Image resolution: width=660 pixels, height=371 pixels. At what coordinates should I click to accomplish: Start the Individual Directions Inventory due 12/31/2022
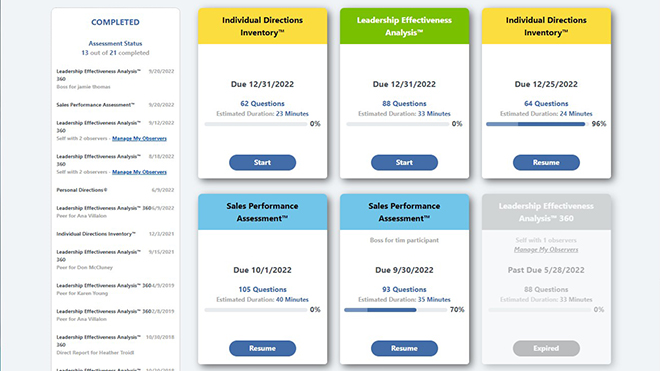pos(262,163)
